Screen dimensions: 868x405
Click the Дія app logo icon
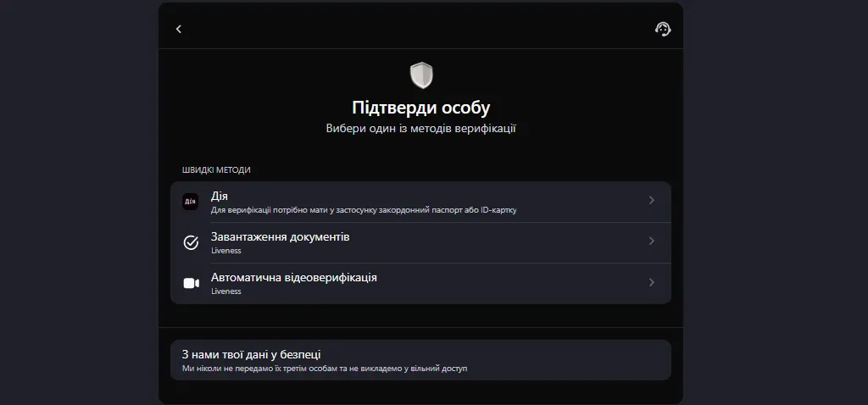pos(191,202)
